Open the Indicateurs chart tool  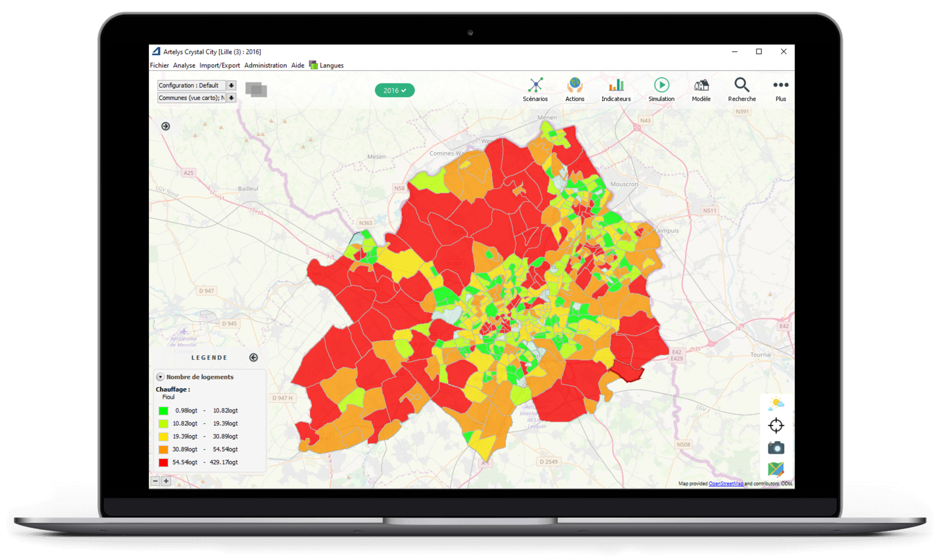coord(616,89)
